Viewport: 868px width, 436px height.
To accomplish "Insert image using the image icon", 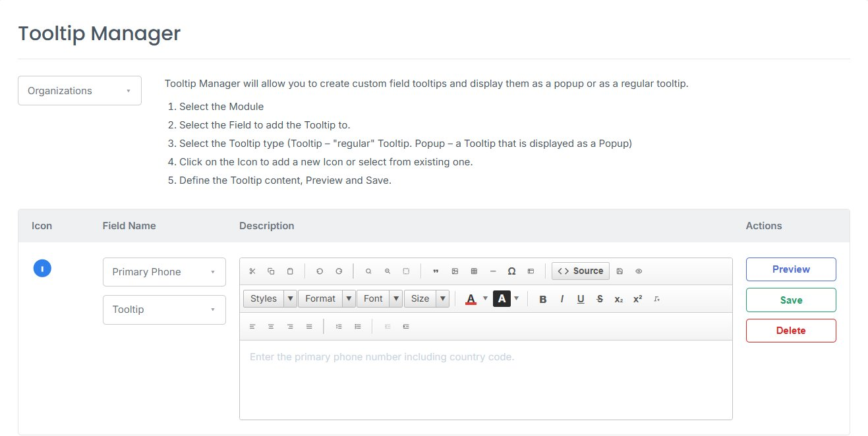I will (455, 271).
